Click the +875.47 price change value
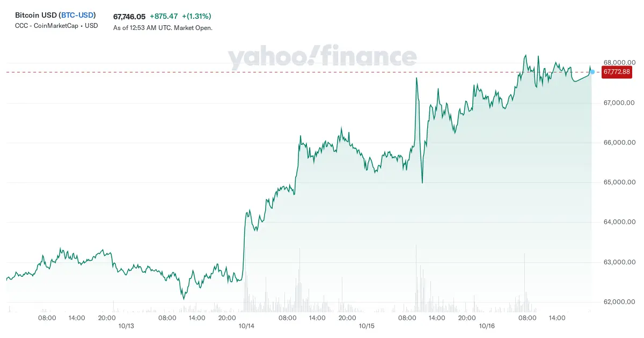This screenshot has height=338, width=644. coord(164,16)
